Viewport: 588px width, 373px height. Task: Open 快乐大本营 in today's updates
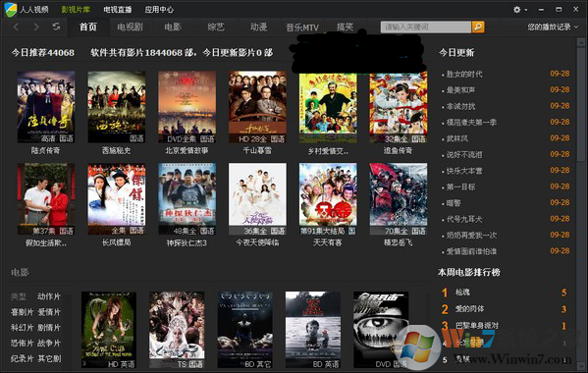click(464, 171)
